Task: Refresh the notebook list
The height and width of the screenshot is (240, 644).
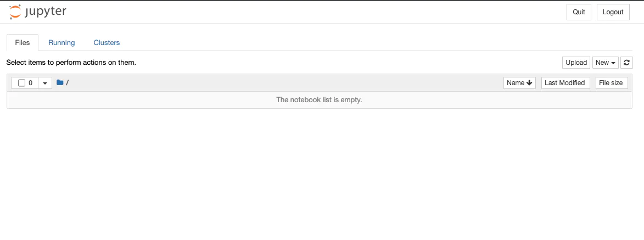Action: 626,63
